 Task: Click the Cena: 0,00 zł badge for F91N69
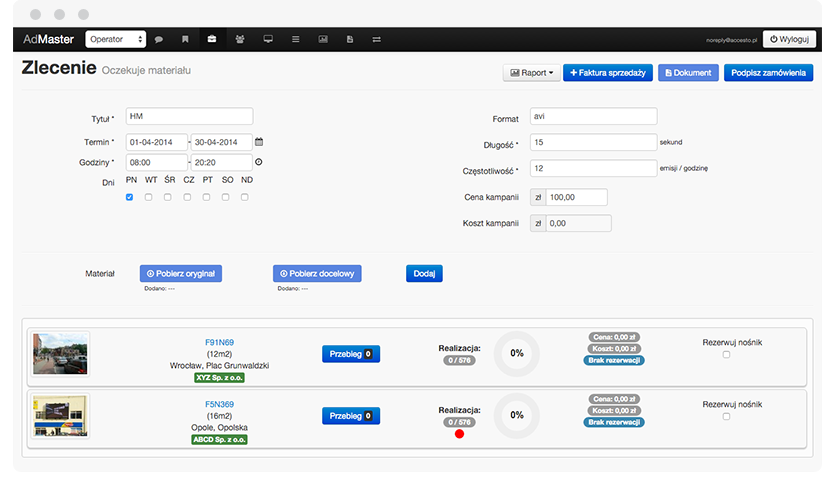614,337
